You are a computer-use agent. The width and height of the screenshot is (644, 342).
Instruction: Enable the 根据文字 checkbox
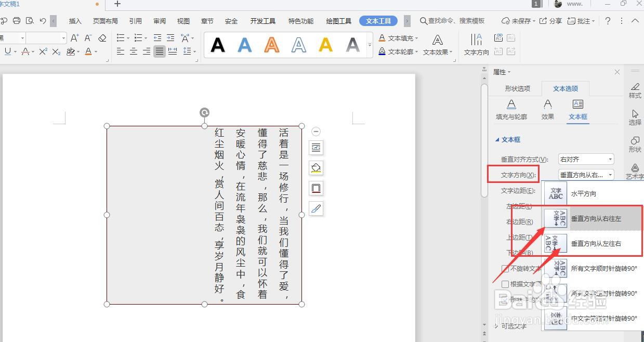506,284
